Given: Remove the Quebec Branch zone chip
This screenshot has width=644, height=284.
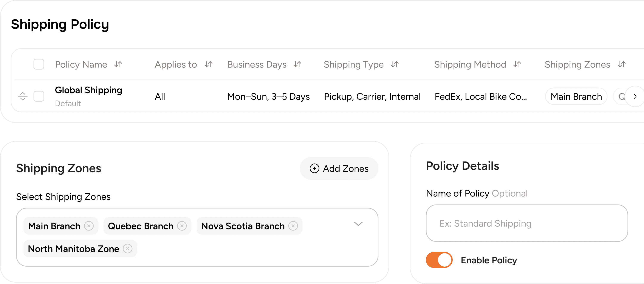Looking at the screenshot, I should coord(183,226).
